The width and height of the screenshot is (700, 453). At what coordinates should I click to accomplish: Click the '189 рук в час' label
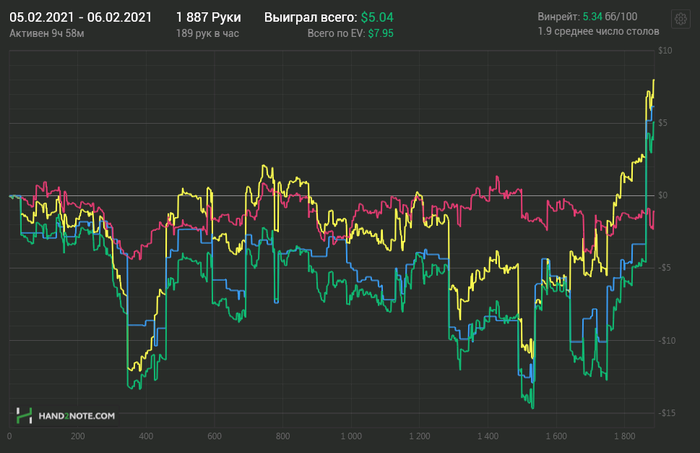pos(208,33)
